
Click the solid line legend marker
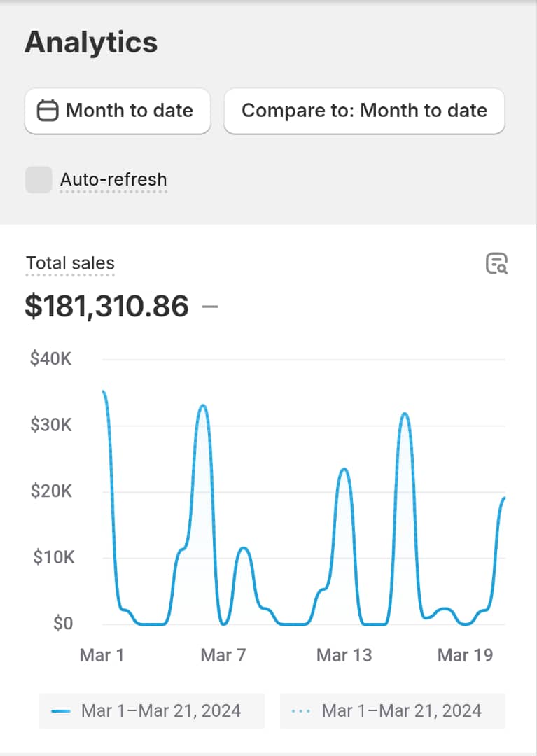tap(61, 711)
